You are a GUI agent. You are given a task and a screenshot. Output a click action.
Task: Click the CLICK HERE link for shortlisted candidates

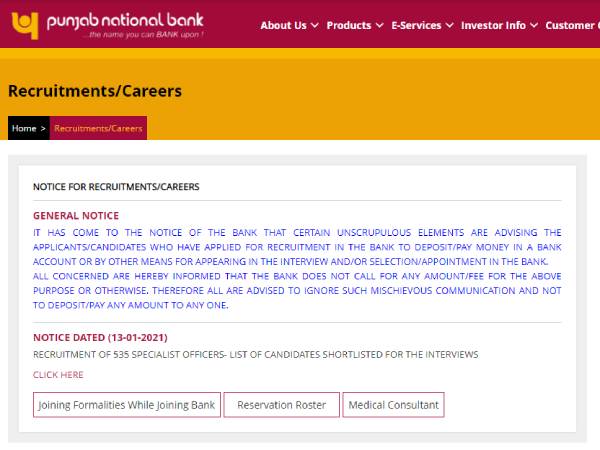point(58,375)
